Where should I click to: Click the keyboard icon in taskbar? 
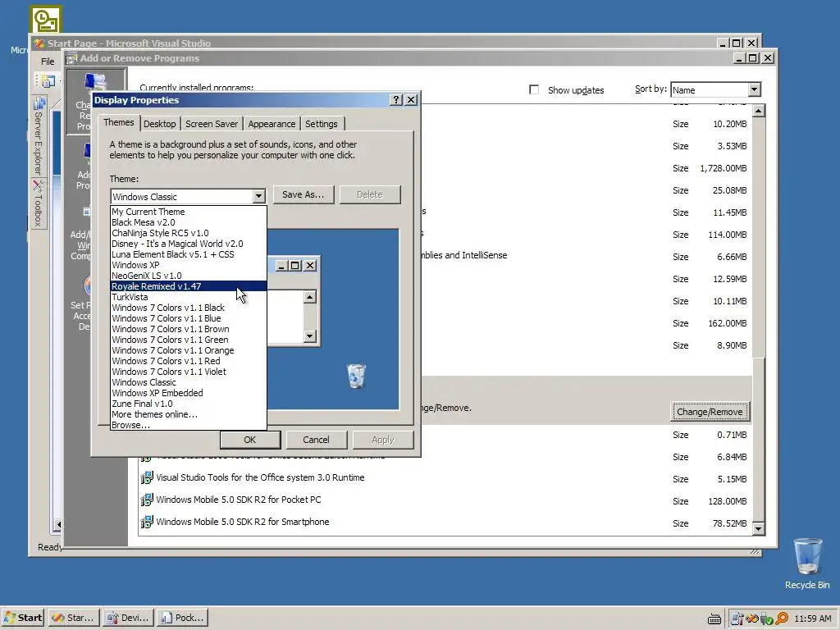[x=714, y=619]
